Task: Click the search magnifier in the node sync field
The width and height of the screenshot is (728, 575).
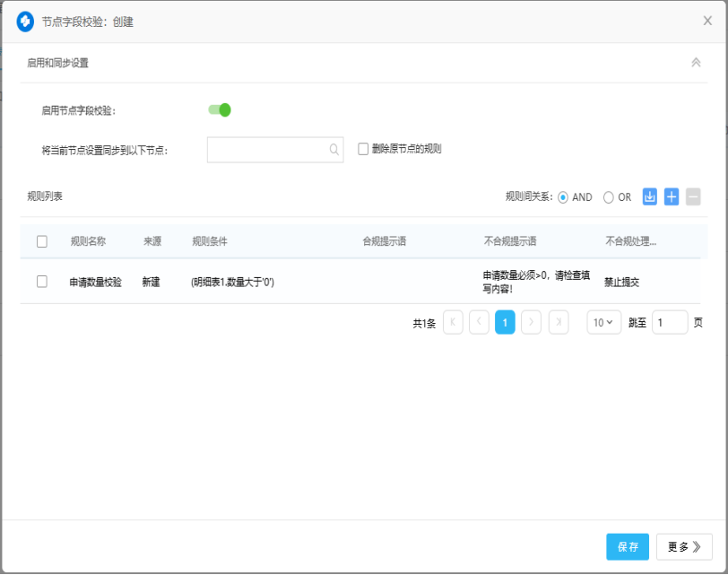Action: click(x=334, y=150)
